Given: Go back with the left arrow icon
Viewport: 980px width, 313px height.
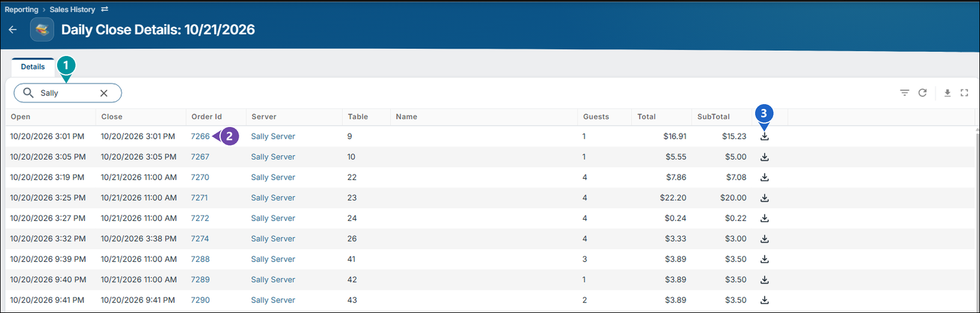Looking at the screenshot, I should [13, 29].
